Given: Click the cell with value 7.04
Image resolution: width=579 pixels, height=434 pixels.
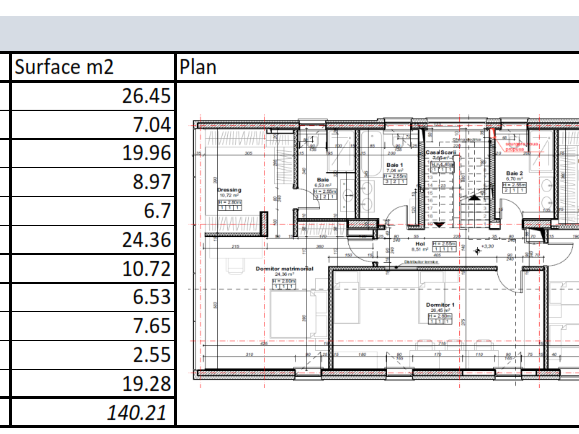Looking at the screenshot, I should [x=93, y=124].
